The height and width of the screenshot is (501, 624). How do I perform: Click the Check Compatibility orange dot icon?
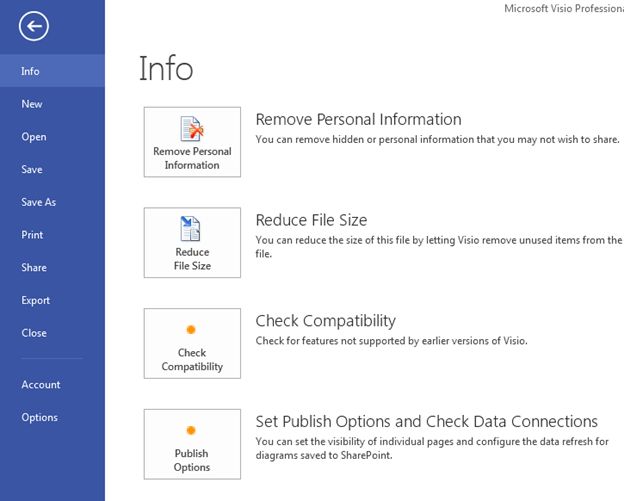[x=191, y=329]
